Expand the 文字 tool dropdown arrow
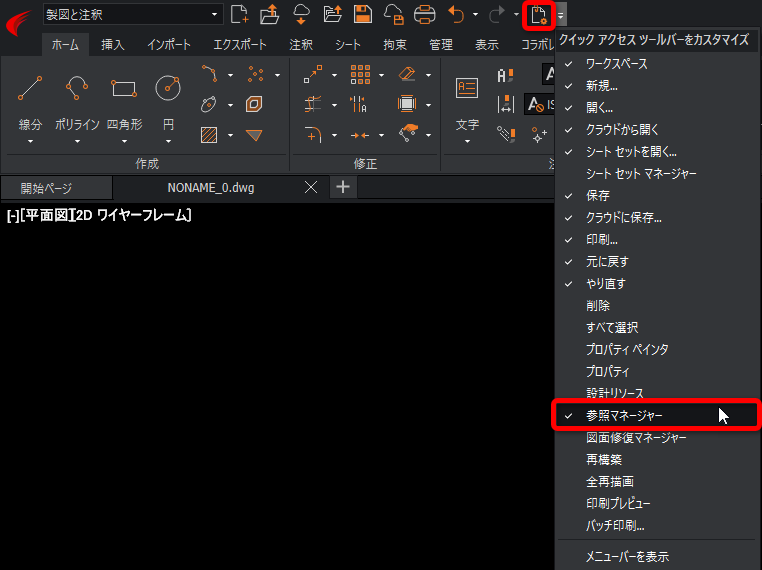Viewport: 762px width, 570px height. [x=467, y=142]
